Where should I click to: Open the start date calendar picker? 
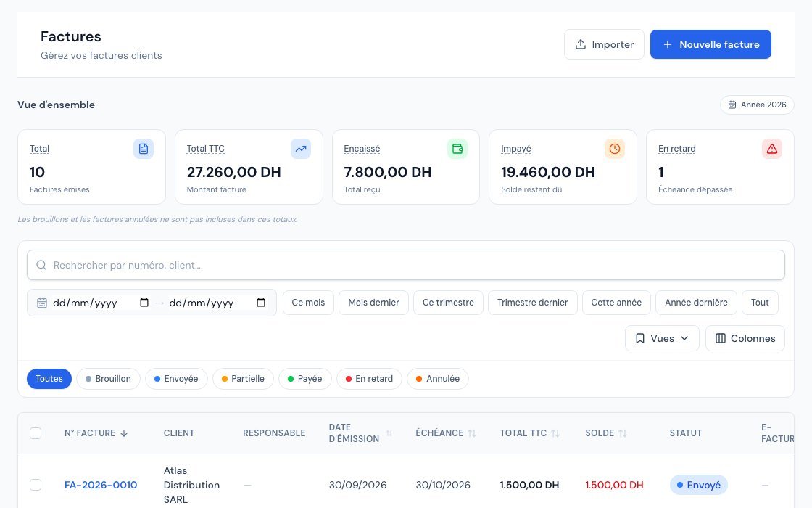tap(144, 303)
